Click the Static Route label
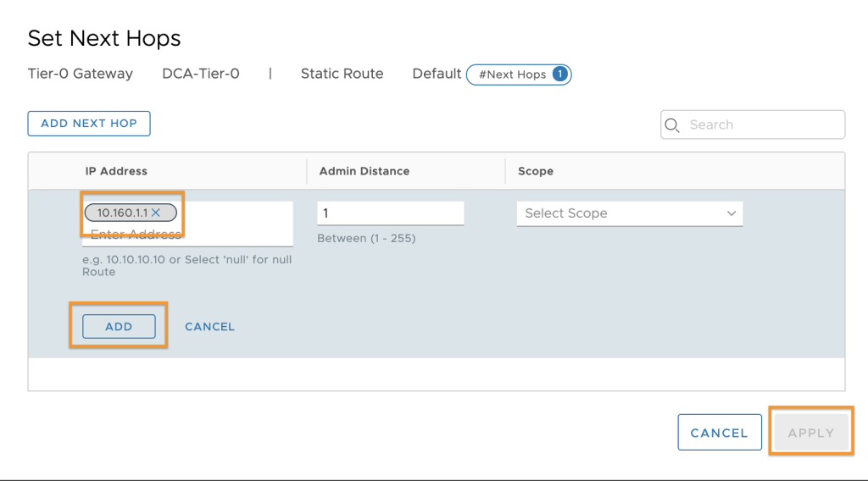The height and width of the screenshot is (481, 868). 342,74
